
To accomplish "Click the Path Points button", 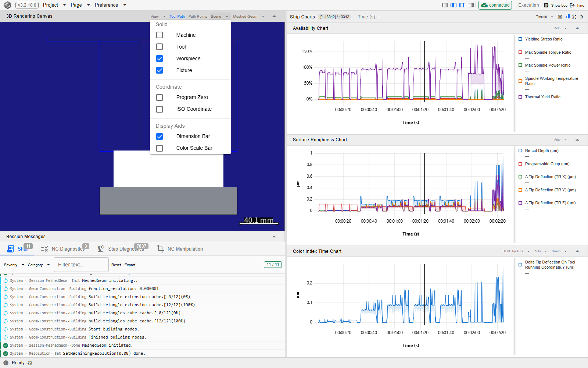I will click(x=198, y=17).
